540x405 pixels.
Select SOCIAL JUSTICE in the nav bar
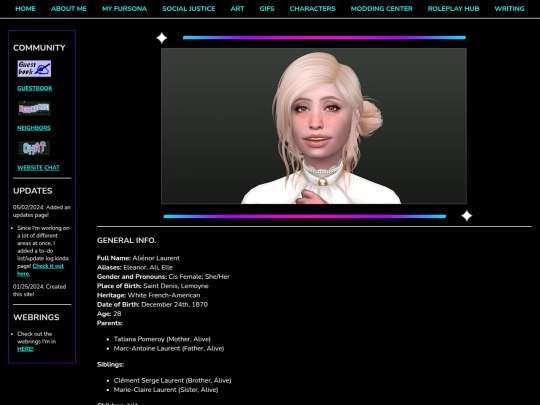[189, 9]
